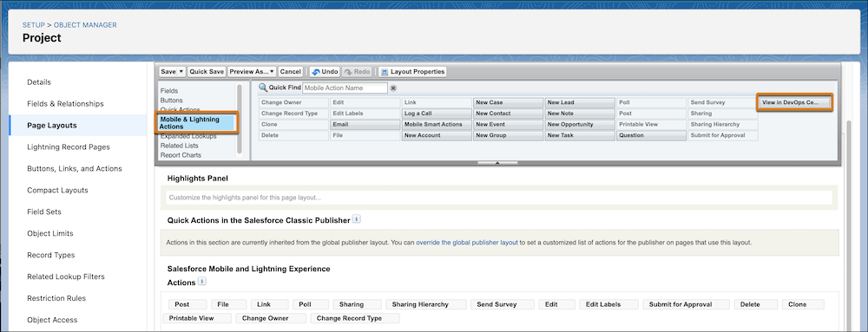Select New Contact palette action

point(508,114)
